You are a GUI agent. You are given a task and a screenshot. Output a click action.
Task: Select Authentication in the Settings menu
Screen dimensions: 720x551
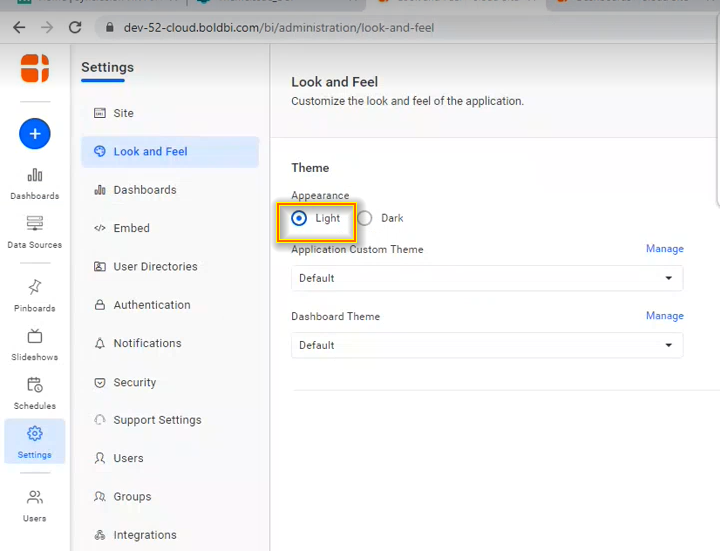pyautogui.click(x=151, y=305)
